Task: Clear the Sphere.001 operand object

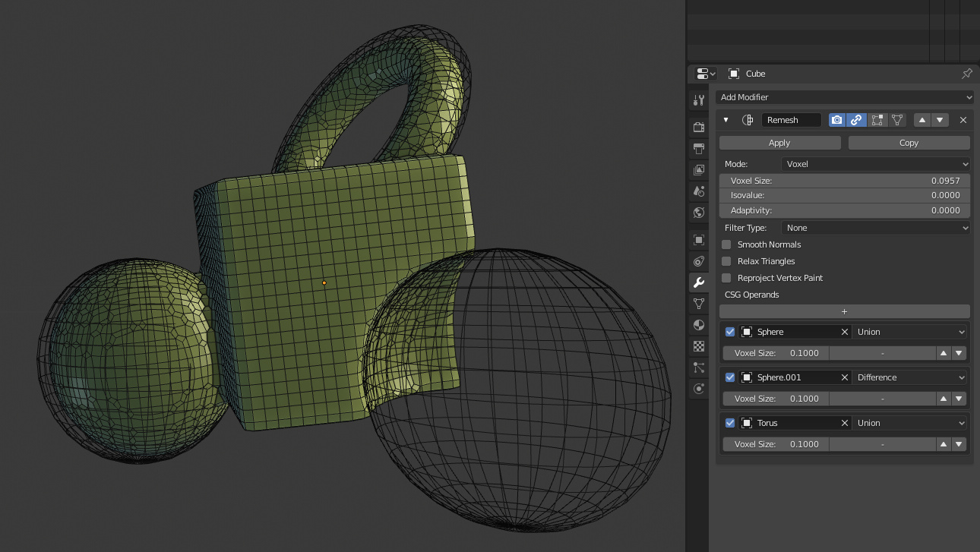Action: pos(845,377)
